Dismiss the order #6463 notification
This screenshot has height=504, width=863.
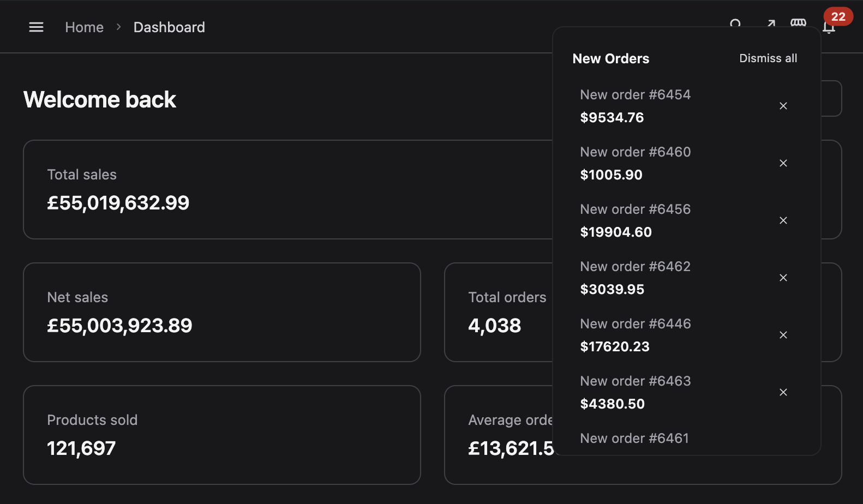[783, 392]
